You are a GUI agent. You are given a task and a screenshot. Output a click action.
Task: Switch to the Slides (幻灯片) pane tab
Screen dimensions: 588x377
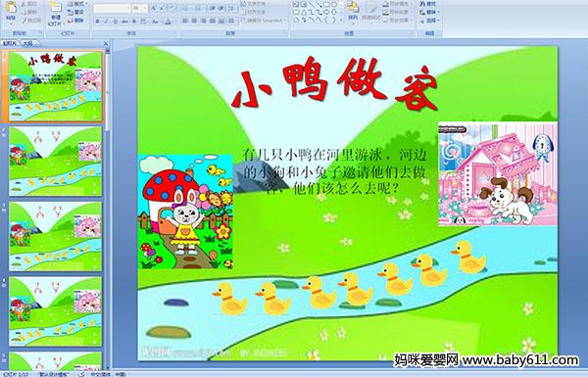[x=10, y=43]
